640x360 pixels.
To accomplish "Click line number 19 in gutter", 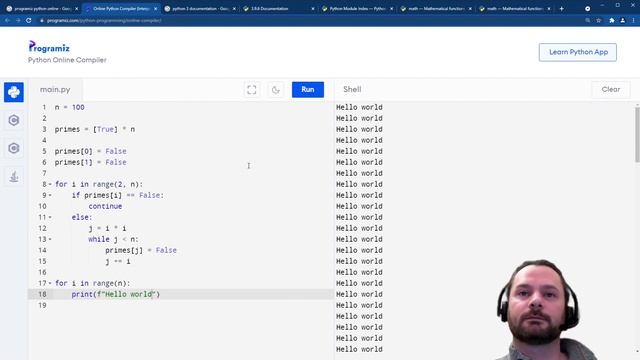I will click(x=42, y=305).
